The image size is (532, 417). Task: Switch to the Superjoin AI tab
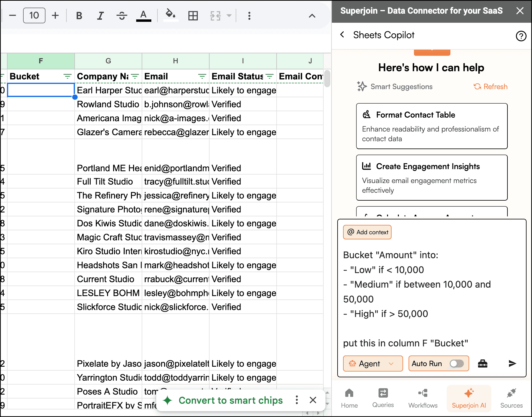click(469, 398)
